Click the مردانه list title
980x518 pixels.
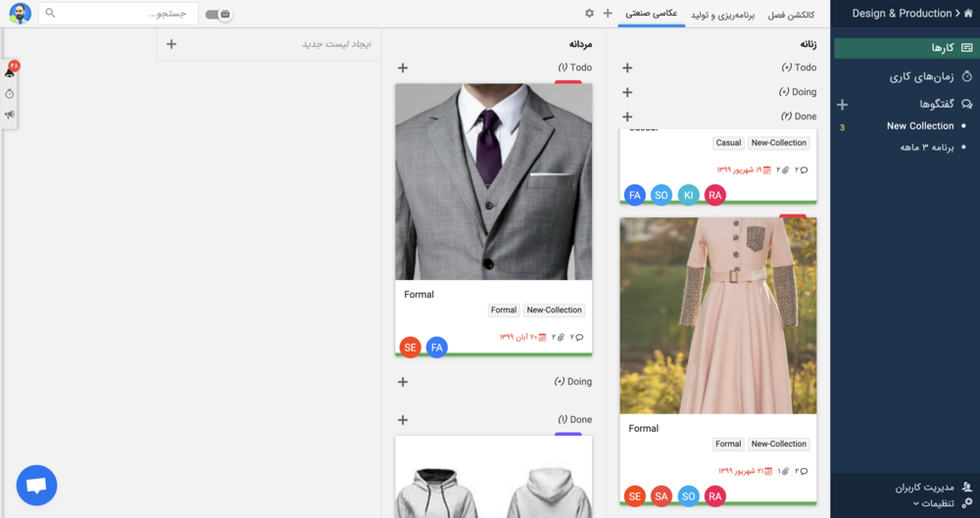point(580,44)
